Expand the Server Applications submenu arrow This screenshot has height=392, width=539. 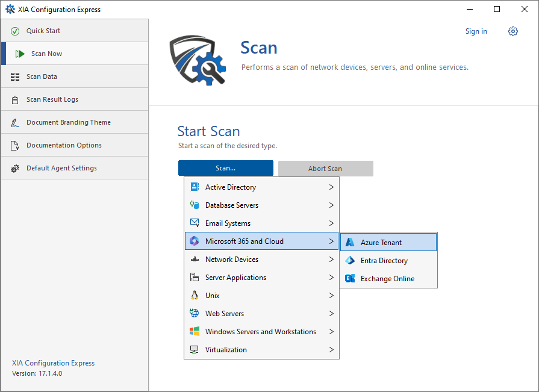coord(331,277)
